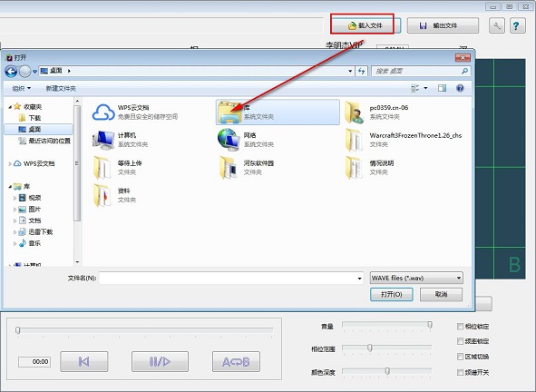Expand the 文档 library node
The image size is (536, 392).
(15, 220)
